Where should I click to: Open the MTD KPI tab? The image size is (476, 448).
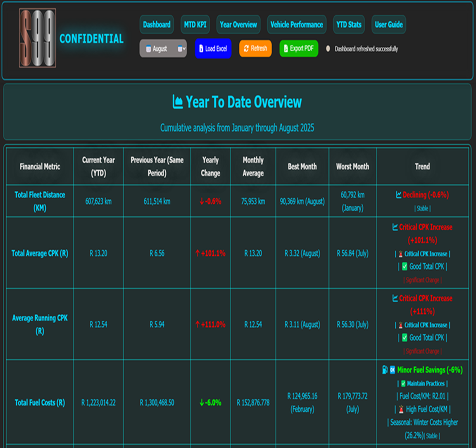pos(195,24)
